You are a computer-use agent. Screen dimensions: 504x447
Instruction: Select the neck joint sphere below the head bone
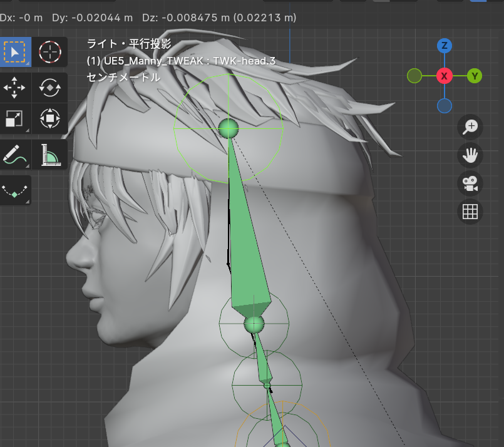[x=254, y=324]
